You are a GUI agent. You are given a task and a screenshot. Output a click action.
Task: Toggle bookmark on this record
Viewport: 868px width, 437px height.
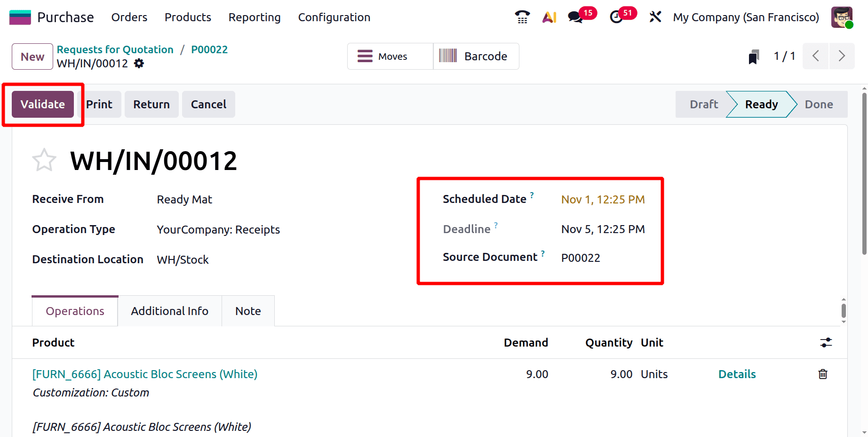point(754,56)
